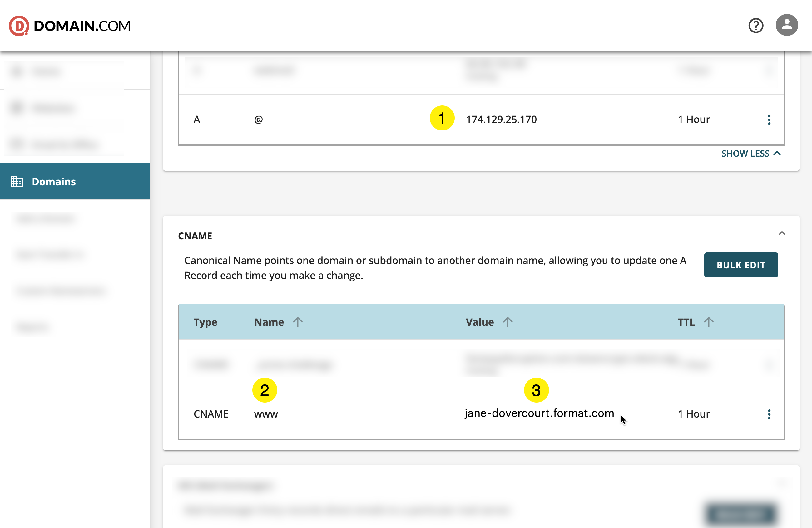812x528 pixels.
Task: Navigate to the Domains section
Action: tap(54, 181)
